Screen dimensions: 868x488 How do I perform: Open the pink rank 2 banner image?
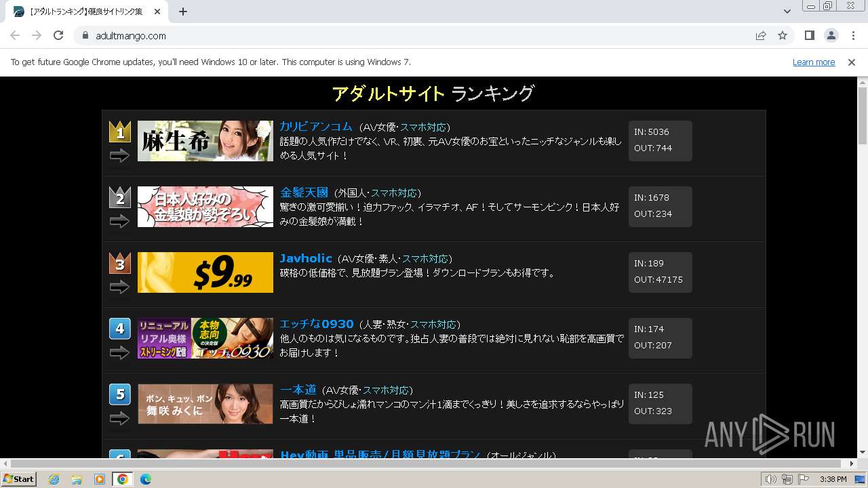pos(205,207)
